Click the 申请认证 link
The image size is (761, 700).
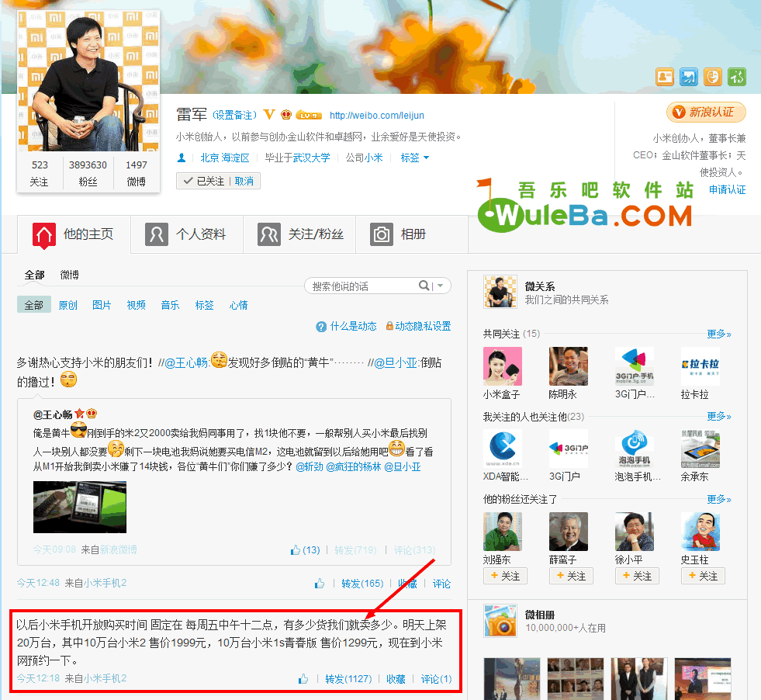pyautogui.click(x=728, y=190)
